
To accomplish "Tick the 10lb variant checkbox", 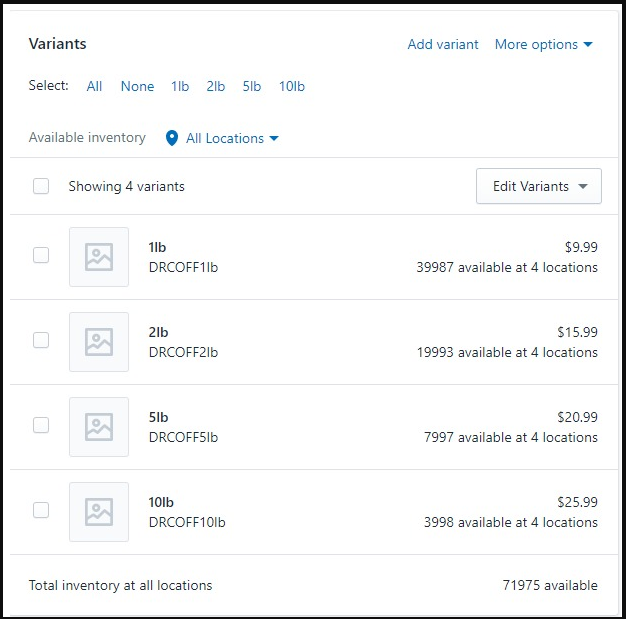I will pyautogui.click(x=41, y=510).
